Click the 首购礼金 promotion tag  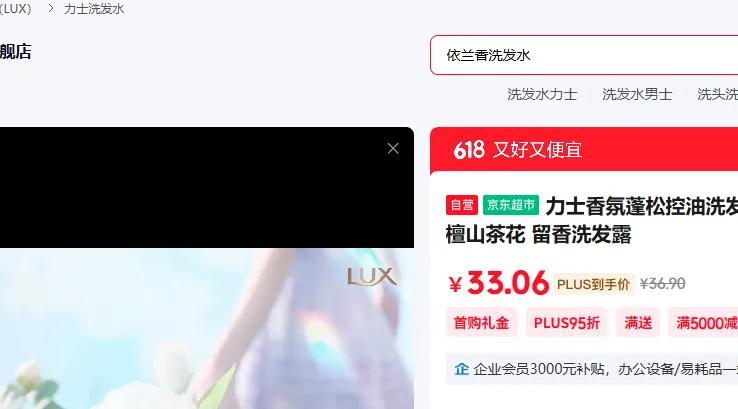(x=481, y=322)
